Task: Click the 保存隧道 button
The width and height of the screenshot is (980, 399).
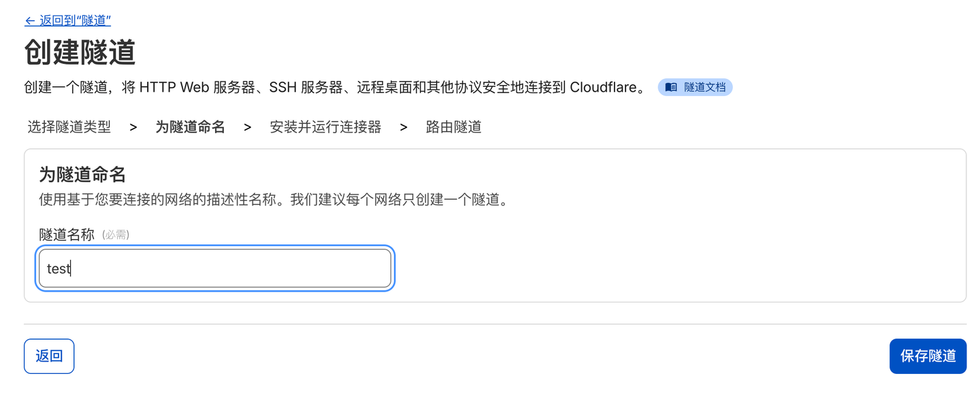Action: coord(928,356)
